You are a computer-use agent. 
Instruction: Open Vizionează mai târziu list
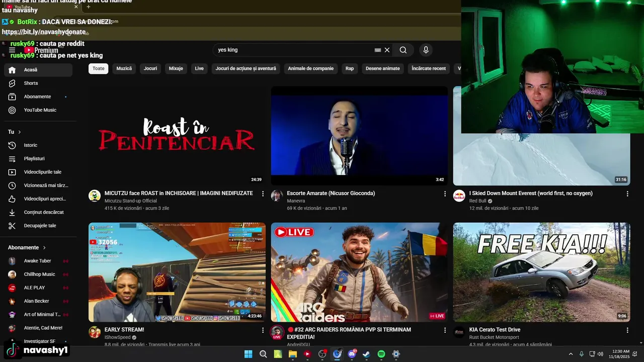point(38,186)
